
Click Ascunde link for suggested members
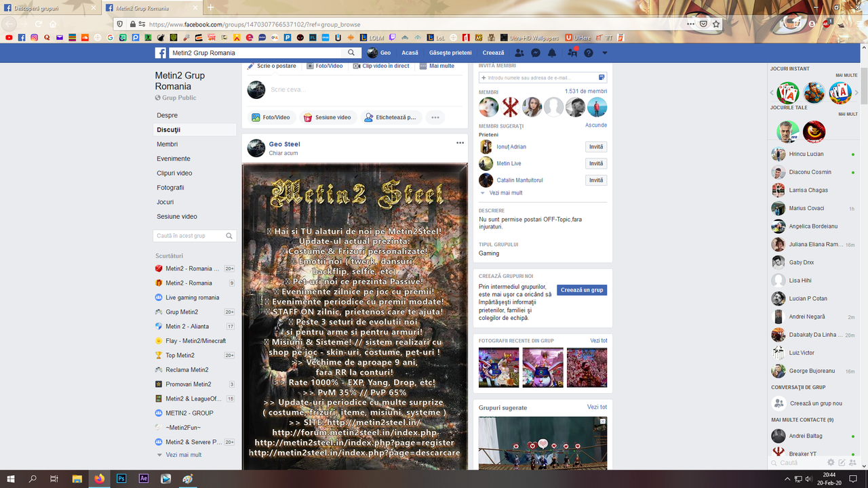596,125
